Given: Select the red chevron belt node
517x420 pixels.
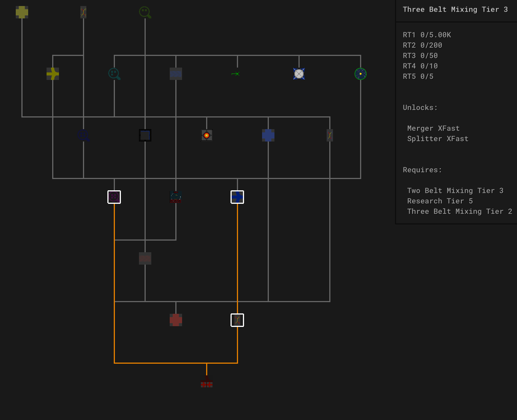Looking at the screenshot, I should click(x=145, y=259).
